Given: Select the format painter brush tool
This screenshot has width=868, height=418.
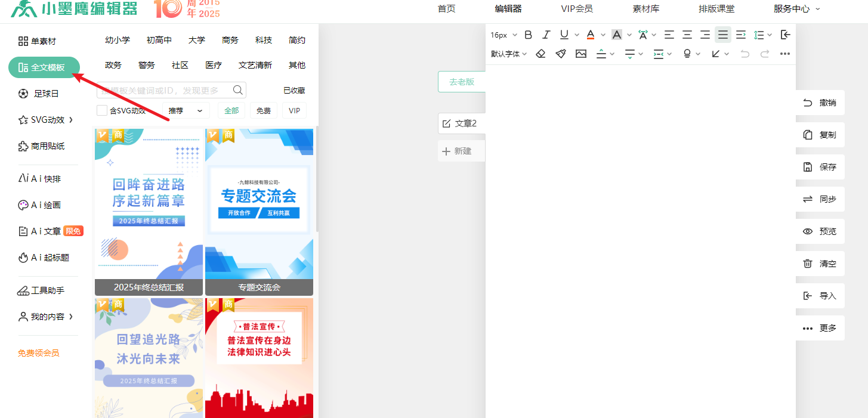Looking at the screenshot, I should tap(561, 54).
